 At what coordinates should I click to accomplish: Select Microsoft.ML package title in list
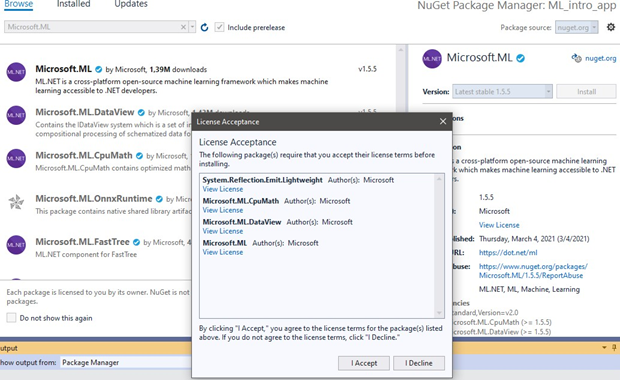point(63,69)
